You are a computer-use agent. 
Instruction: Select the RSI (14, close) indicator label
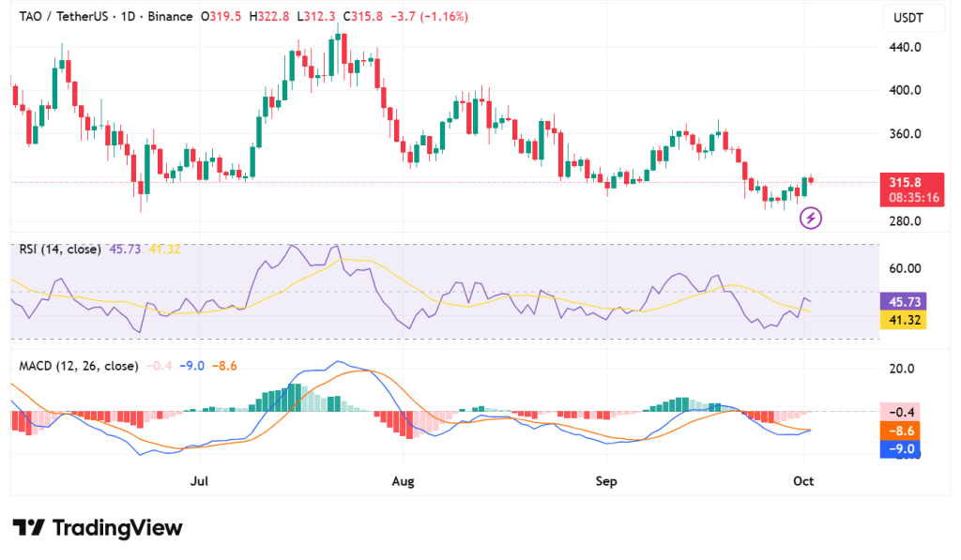click(60, 250)
